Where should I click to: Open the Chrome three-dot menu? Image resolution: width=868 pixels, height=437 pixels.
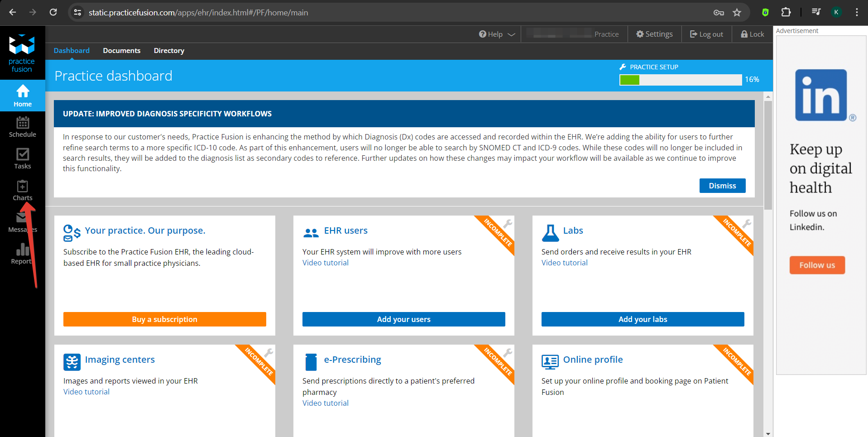pos(856,13)
